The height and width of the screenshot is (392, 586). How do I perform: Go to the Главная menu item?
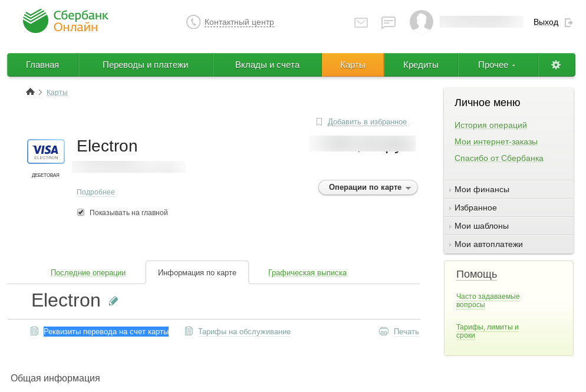click(42, 65)
